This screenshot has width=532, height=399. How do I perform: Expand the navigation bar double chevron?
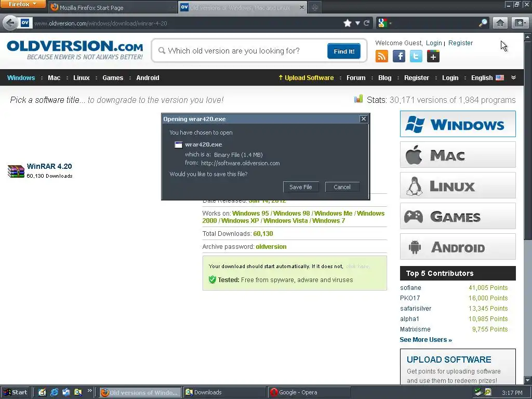tap(514, 78)
